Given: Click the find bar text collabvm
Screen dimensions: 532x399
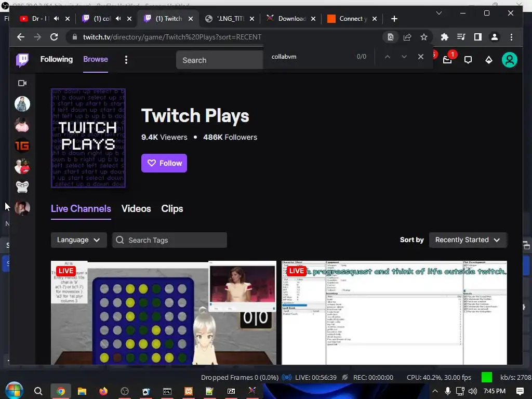Looking at the screenshot, I should tap(284, 57).
